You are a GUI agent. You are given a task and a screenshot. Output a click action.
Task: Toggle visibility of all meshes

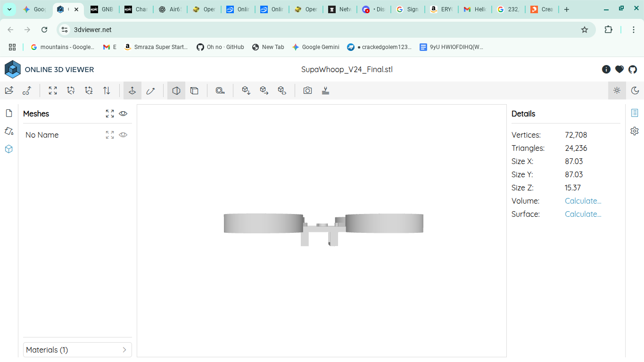[123, 114]
